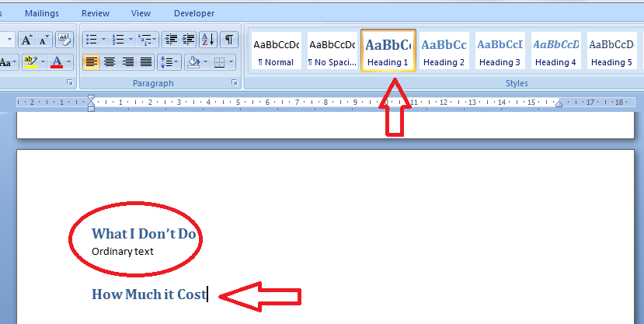Click the 'How Much it Cost' heading text
This screenshot has height=324, width=644.
coord(149,294)
